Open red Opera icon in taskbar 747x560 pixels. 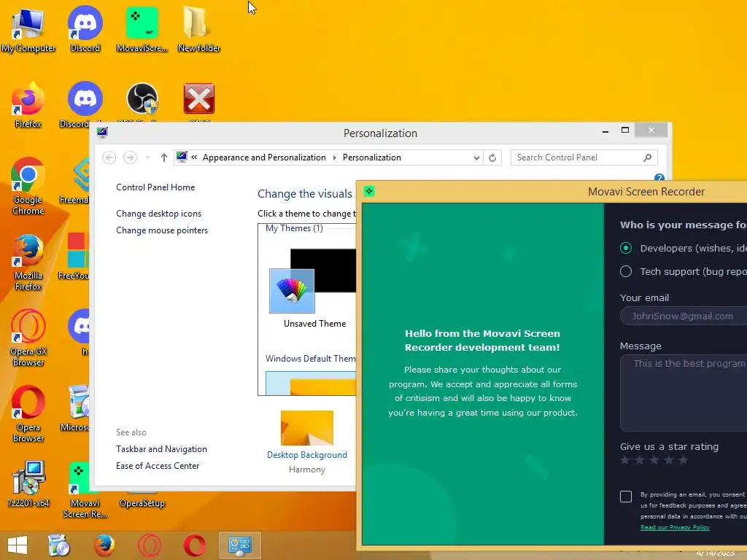[x=194, y=545]
